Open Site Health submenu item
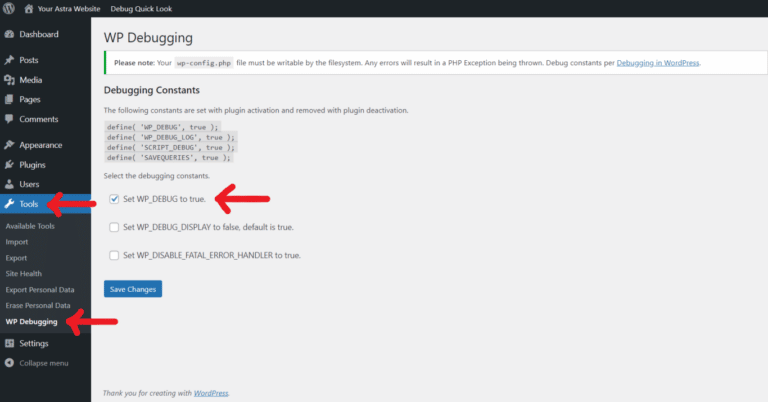 24,274
